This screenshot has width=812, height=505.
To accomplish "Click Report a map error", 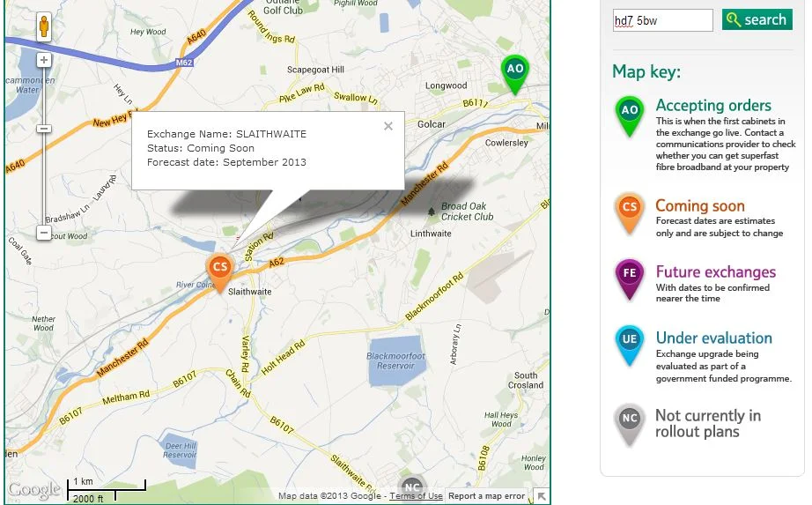I will tap(486, 495).
